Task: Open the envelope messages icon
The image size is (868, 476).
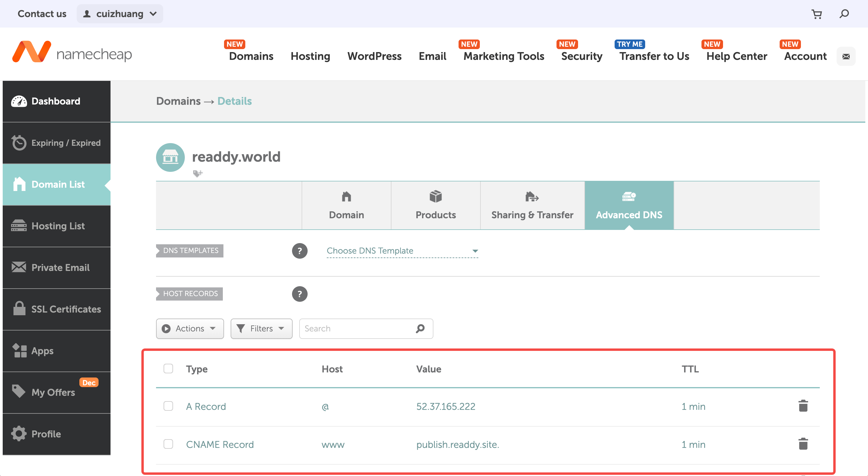Action: pyautogui.click(x=846, y=56)
